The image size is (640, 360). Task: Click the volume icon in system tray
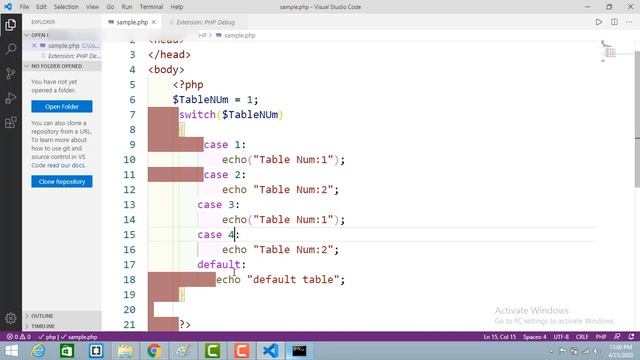click(x=597, y=351)
